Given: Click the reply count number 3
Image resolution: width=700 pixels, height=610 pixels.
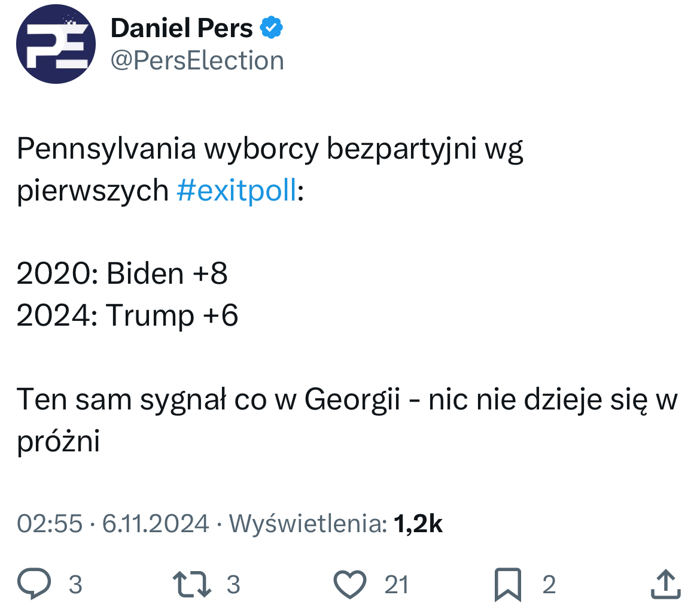Looking at the screenshot, I should 75,584.
